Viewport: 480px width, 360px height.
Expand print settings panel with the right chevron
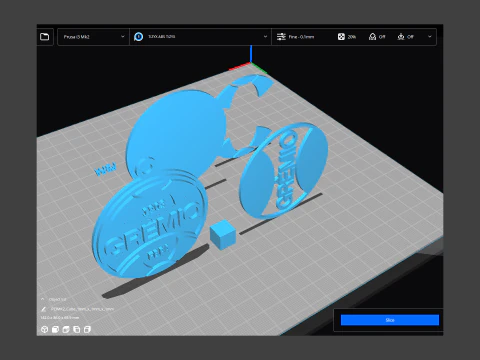coord(430,37)
